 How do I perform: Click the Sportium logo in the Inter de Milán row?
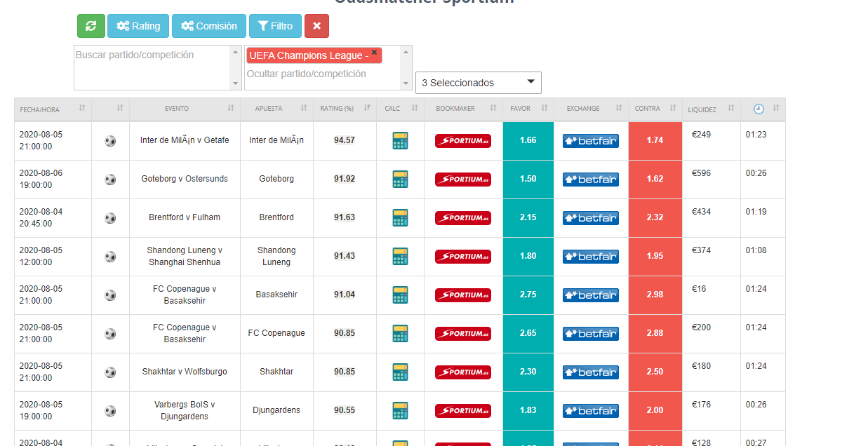463,141
